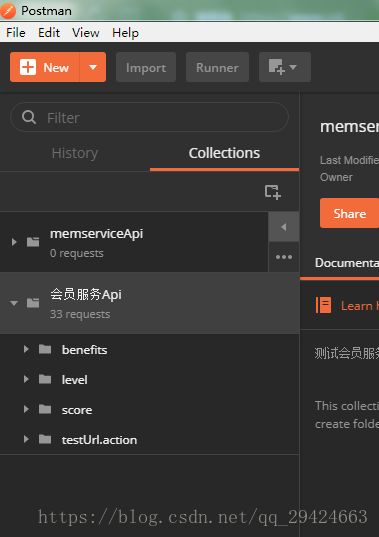Viewport: 379px width, 537px height.
Task: Expand the memserviceApi collection arrow
Action: tap(14, 242)
